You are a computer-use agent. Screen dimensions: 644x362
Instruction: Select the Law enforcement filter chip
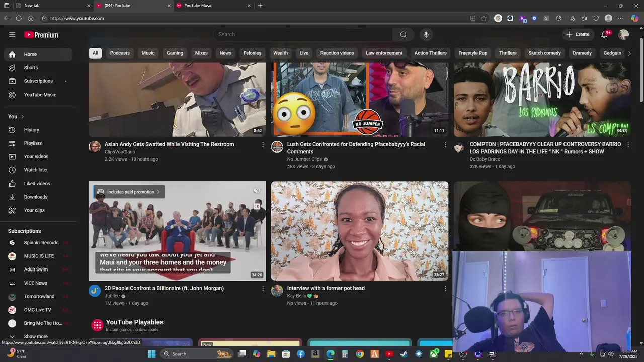[384, 53]
